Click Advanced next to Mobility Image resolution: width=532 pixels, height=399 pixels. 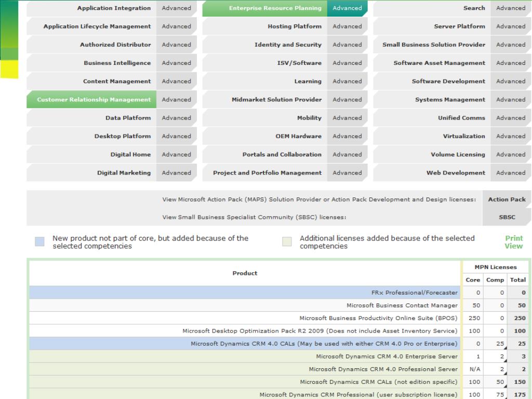click(348, 118)
